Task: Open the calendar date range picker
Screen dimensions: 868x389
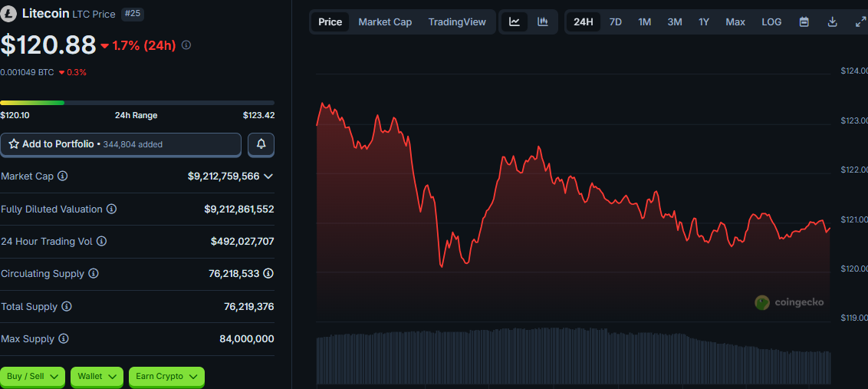Action: click(804, 22)
